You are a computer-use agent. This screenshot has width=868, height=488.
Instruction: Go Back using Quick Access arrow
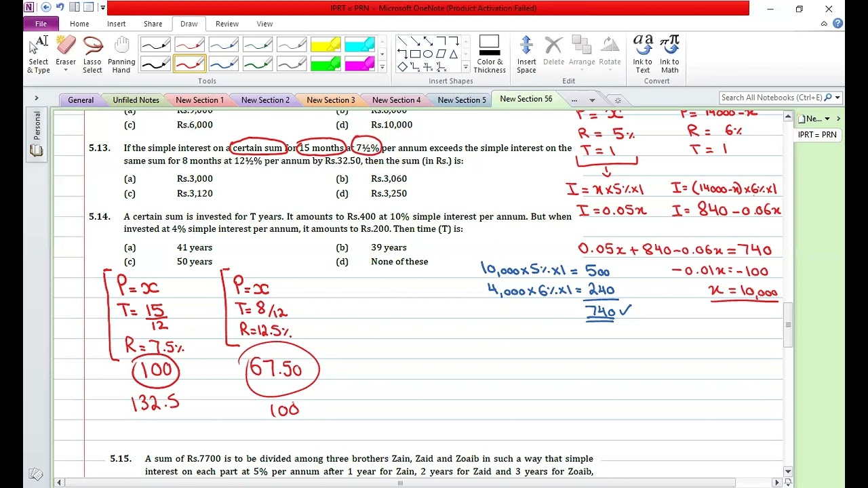pos(46,7)
